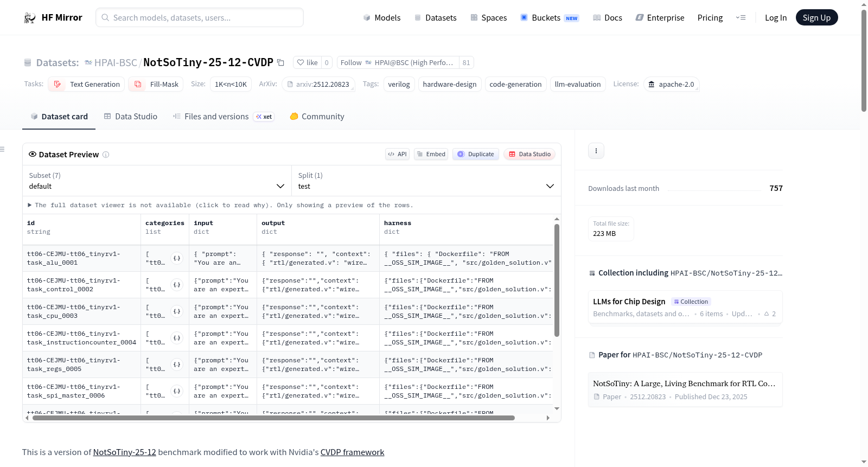Expand the full dataset viewer notice

pyautogui.click(x=220, y=205)
